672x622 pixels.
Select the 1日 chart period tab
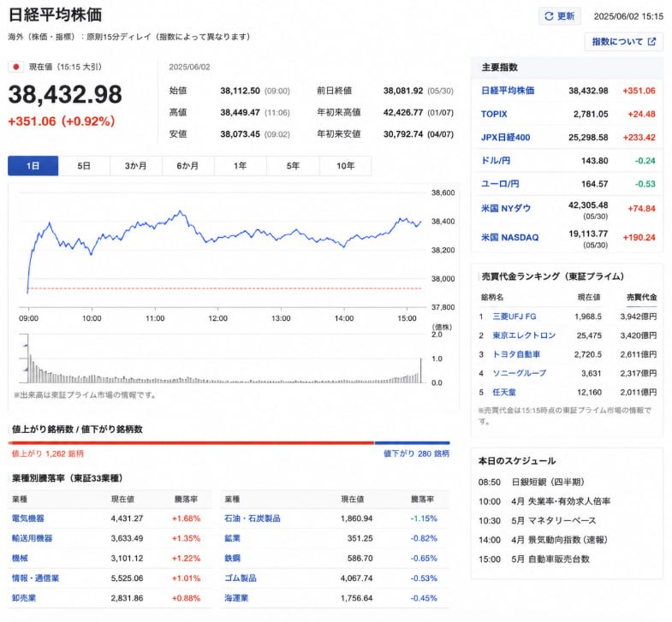[33, 166]
